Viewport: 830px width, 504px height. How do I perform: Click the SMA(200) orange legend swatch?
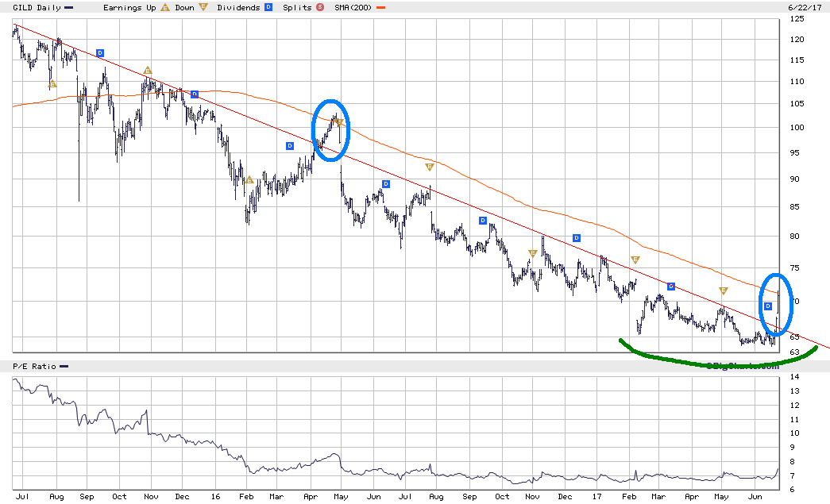pos(380,8)
